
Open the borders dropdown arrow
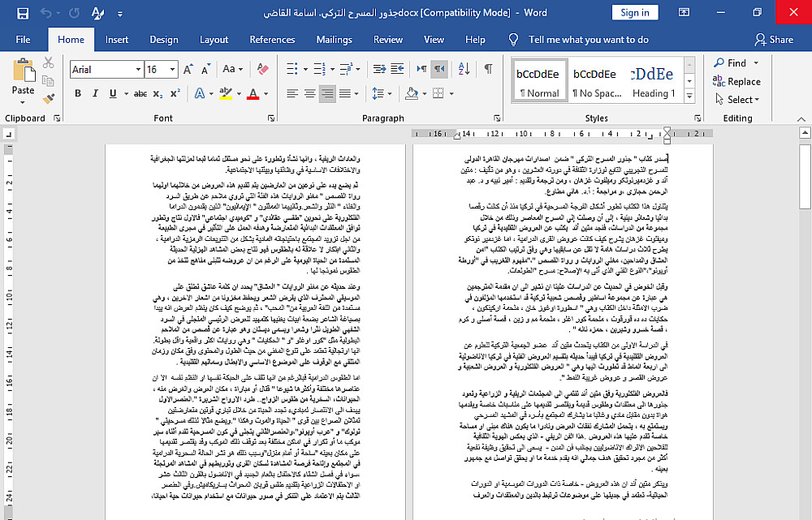[451, 93]
